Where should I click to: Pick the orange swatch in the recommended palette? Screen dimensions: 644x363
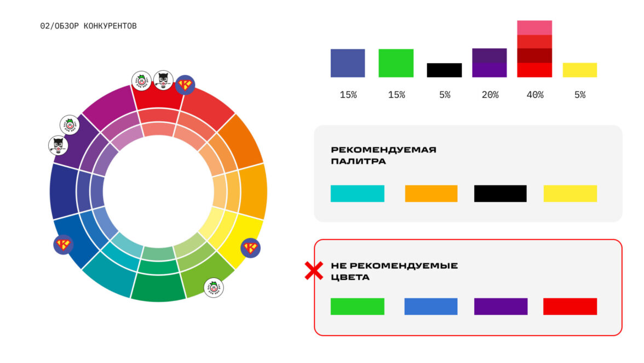431,194
